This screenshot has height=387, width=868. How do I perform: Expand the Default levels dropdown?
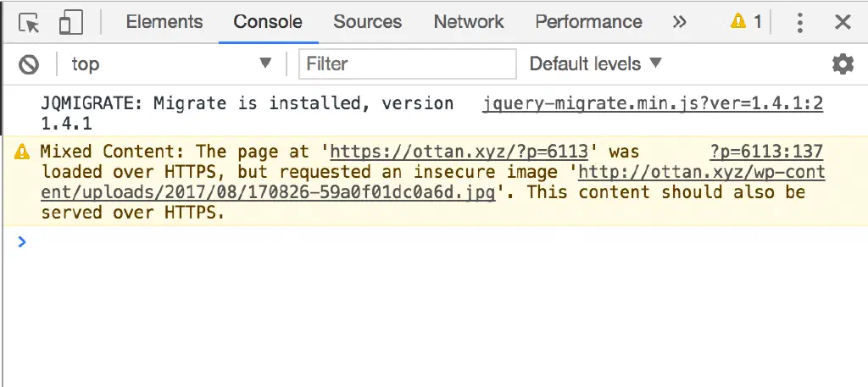(595, 64)
